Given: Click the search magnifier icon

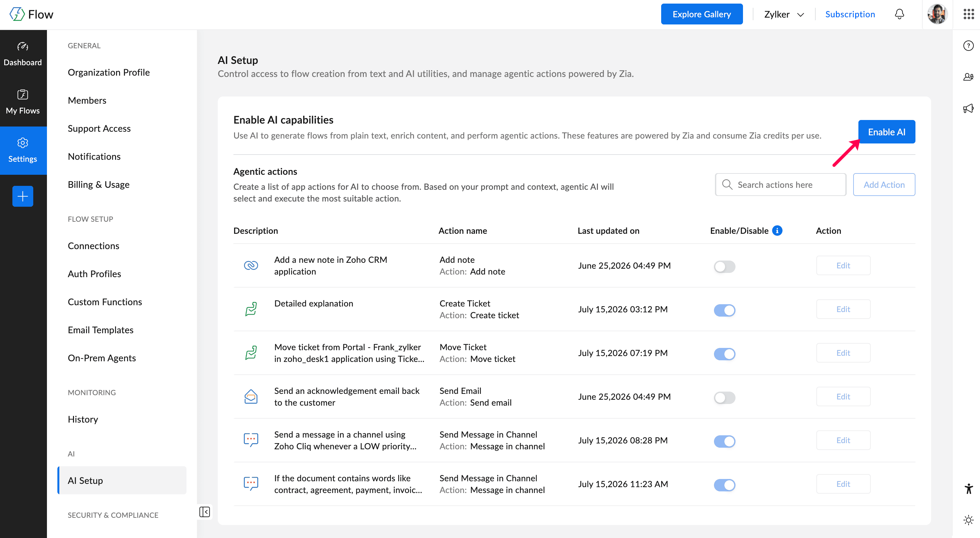Looking at the screenshot, I should click(x=727, y=185).
